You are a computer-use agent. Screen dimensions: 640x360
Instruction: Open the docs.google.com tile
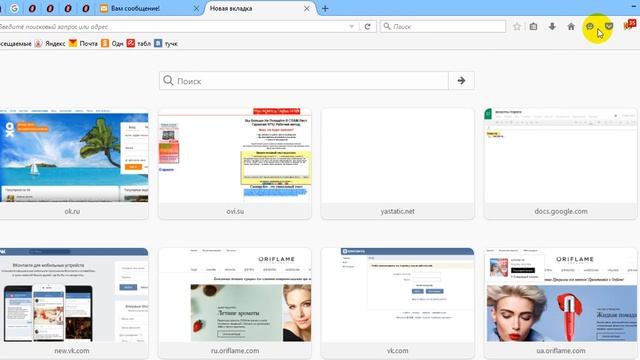(x=561, y=164)
